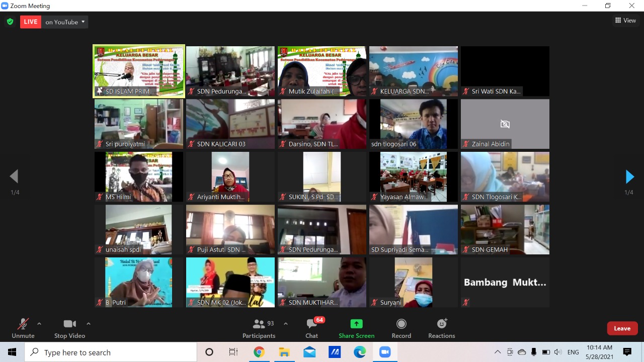Type in the Windows search box
The image size is (644, 362).
111,352
